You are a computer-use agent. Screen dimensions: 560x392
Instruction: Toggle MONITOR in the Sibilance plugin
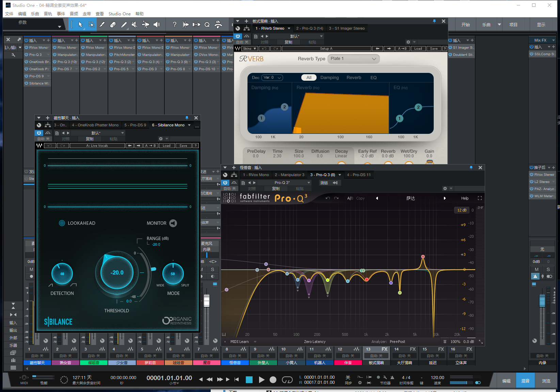coord(173,223)
